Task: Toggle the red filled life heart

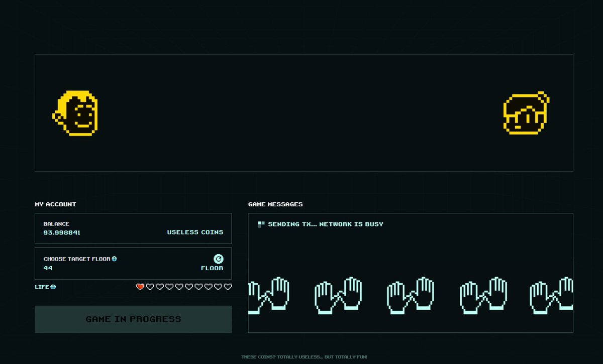Action: [139, 287]
